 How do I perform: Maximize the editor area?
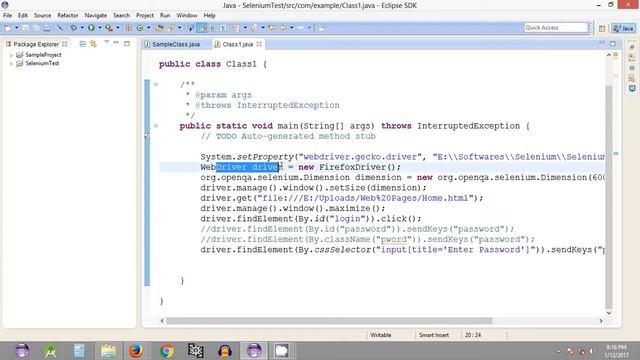(613, 43)
